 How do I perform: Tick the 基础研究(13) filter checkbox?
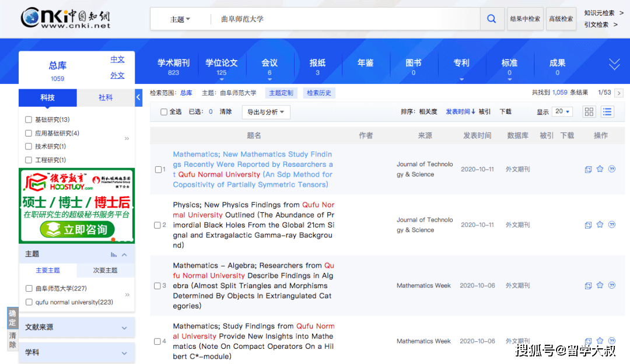(29, 120)
